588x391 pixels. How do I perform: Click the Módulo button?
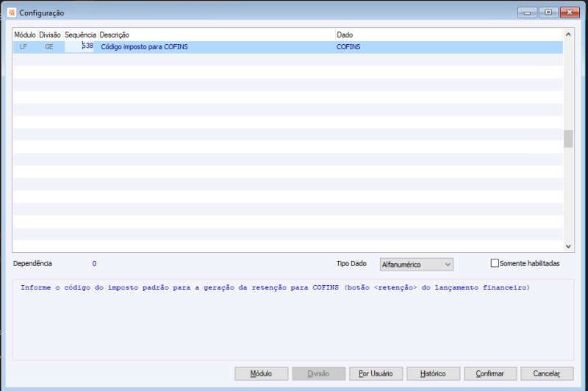click(x=261, y=373)
